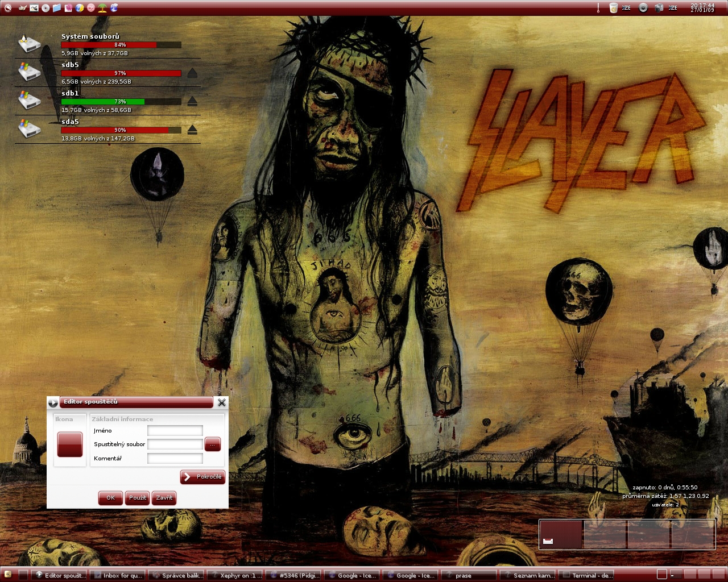Screen dimensions: 728x582
Task: Switch to the second workspace in pager
Action: point(605,534)
